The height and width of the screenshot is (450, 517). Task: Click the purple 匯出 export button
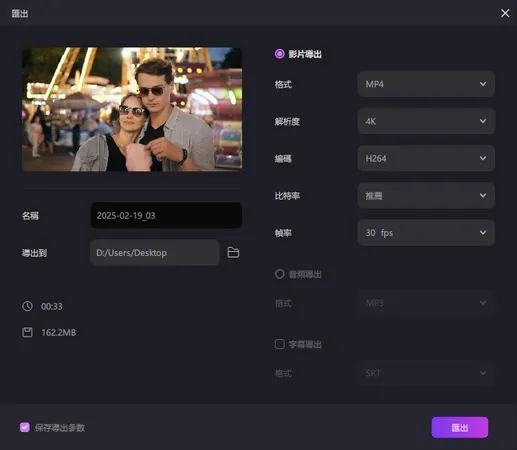[460, 427]
